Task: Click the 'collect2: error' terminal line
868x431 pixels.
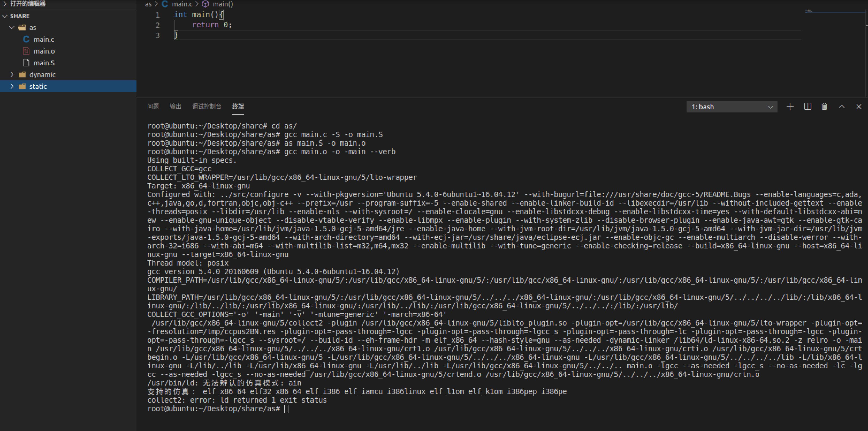Action: point(237,400)
